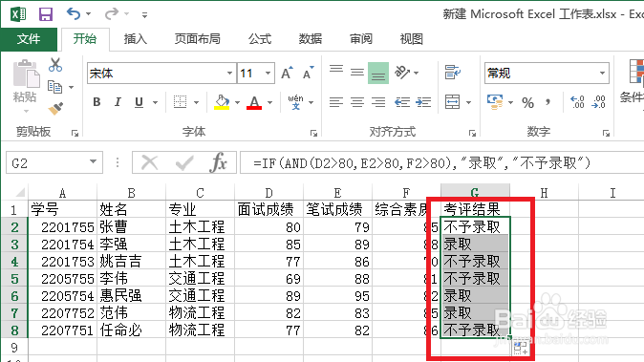Save the workbook with the floppy icon
Image resolution: width=644 pixels, height=362 pixels.
(46, 14)
